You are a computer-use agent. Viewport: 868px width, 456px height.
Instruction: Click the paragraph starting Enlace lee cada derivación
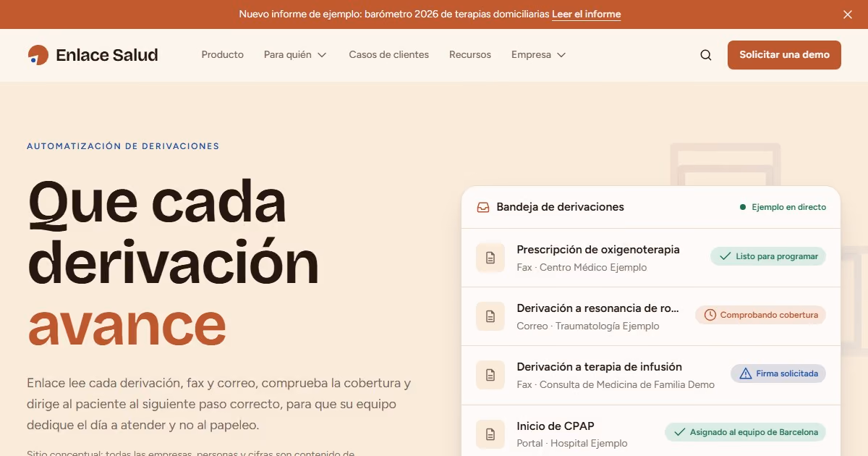219,404
